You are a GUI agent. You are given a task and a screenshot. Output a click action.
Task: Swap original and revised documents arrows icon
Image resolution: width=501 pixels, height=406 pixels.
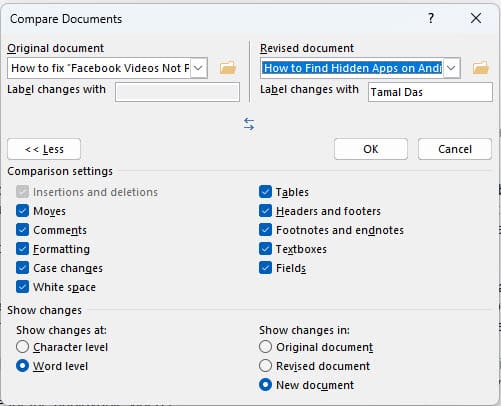pos(249,124)
